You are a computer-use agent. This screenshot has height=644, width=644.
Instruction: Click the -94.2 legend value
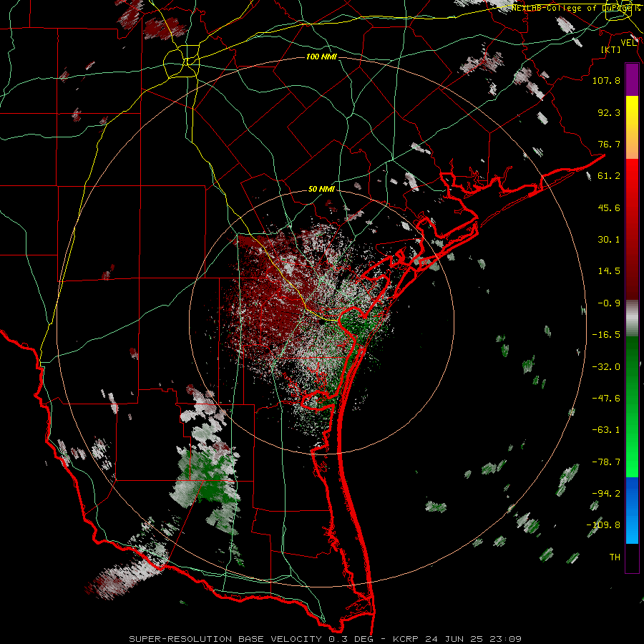coord(606,494)
